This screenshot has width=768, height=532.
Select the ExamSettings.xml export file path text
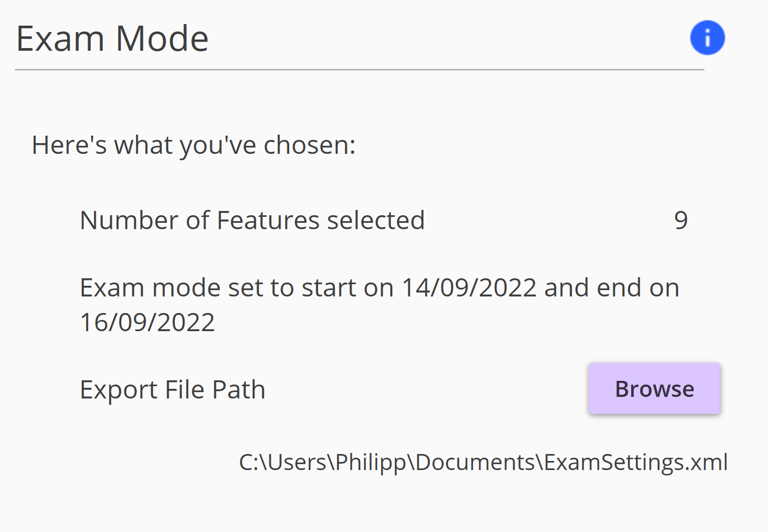483,463
